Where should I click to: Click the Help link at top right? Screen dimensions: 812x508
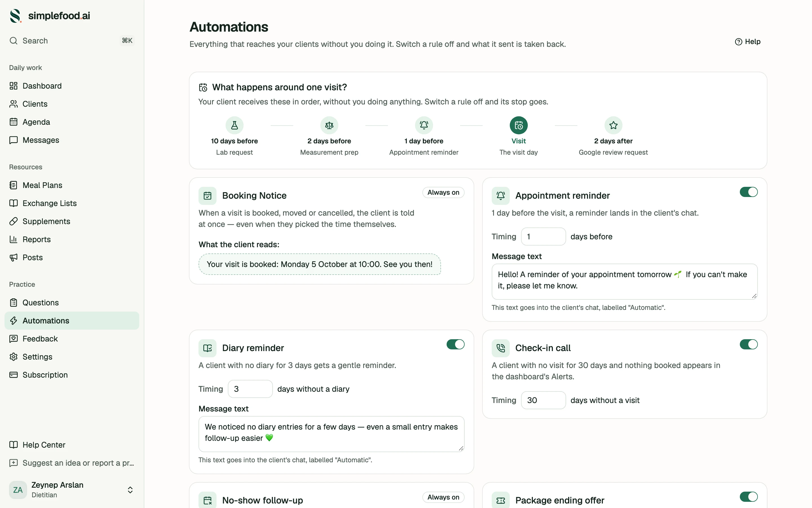tap(748, 42)
